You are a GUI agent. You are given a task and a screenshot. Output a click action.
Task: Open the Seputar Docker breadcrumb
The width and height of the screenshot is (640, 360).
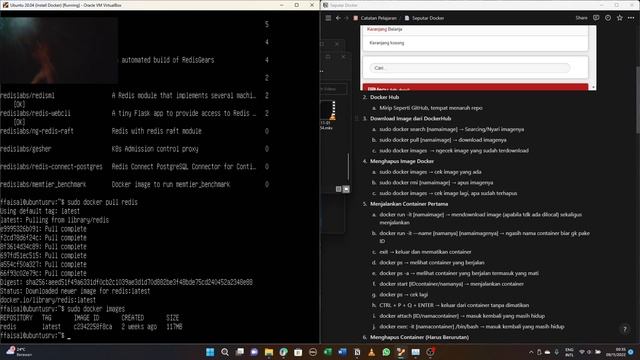[424, 18]
